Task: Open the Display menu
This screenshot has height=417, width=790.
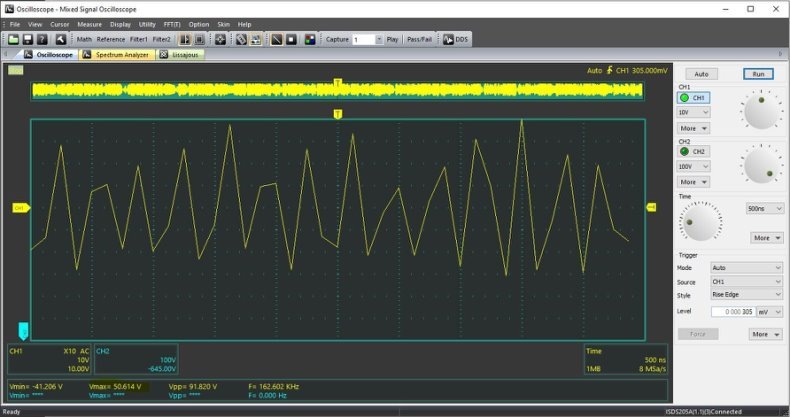Action: coord(120,24)
